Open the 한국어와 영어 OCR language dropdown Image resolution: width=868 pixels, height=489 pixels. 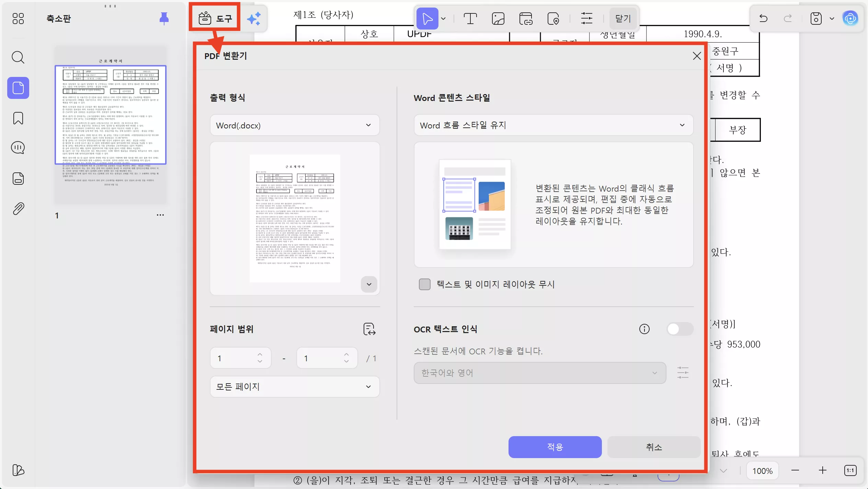click(x=539, y=373)
